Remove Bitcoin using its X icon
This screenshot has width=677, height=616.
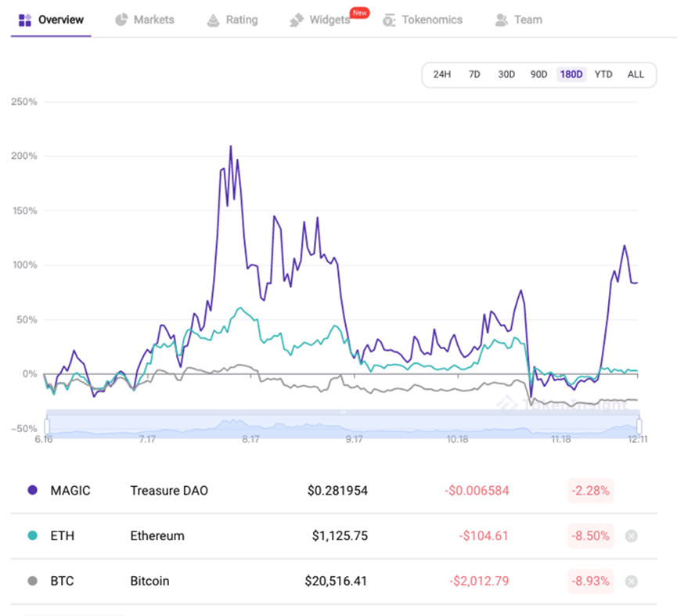pos(632,581)
